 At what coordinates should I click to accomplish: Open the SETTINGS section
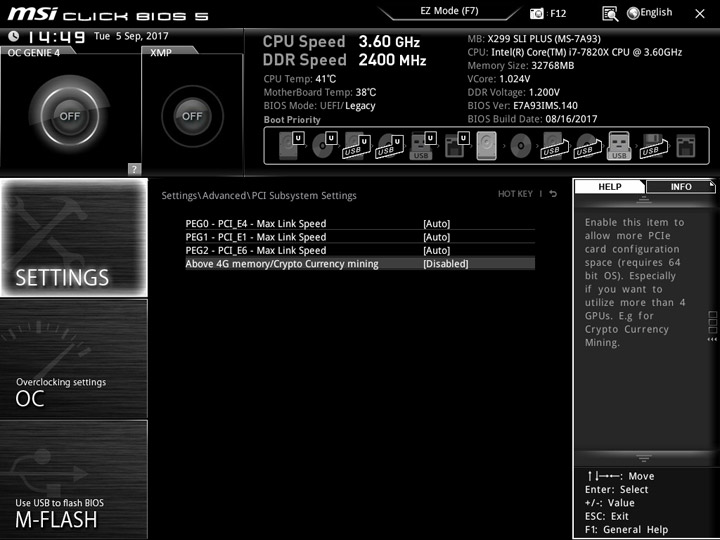(x=74, y=237)
